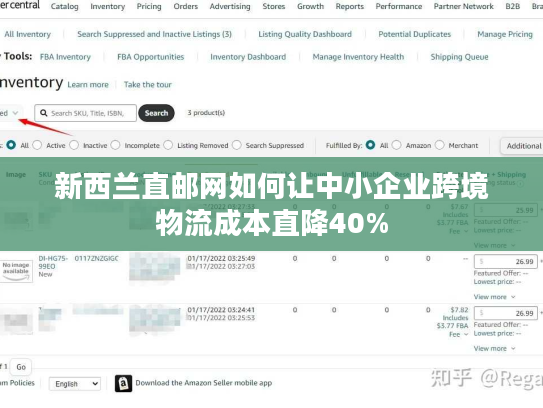This screenshot has width=543, height=408.
Task: Open the English language dropdown
Action: tap(75, 384)
